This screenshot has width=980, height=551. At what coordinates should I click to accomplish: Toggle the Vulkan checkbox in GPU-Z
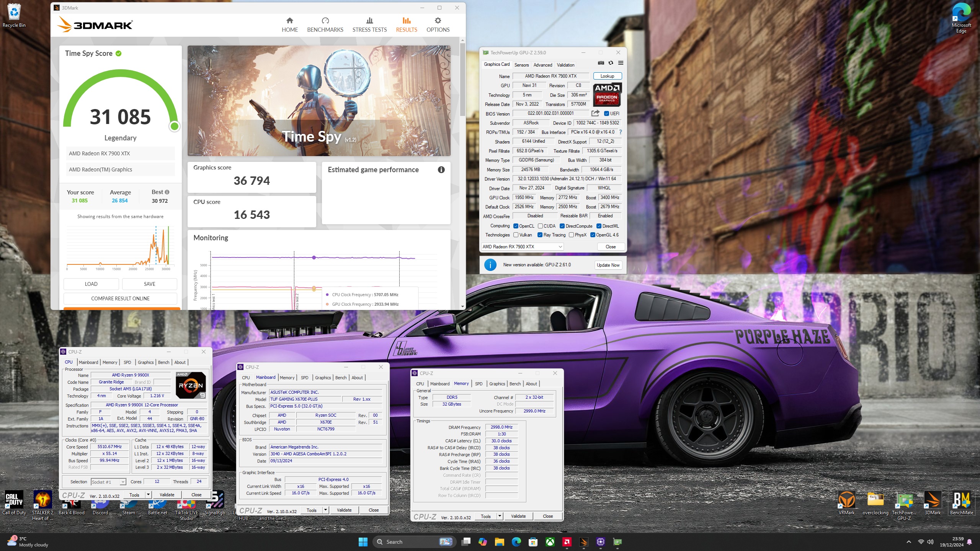(x=516, y=235)
